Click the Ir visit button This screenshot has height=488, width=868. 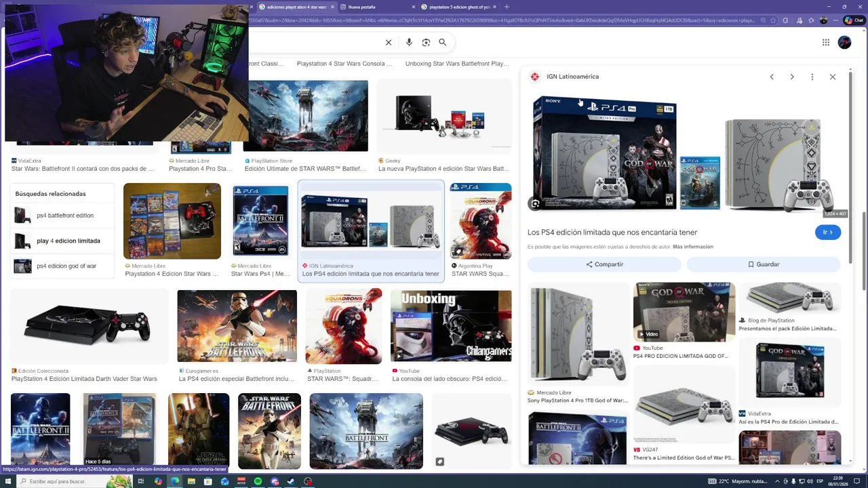pyautogui.click(x=828, y=232)
